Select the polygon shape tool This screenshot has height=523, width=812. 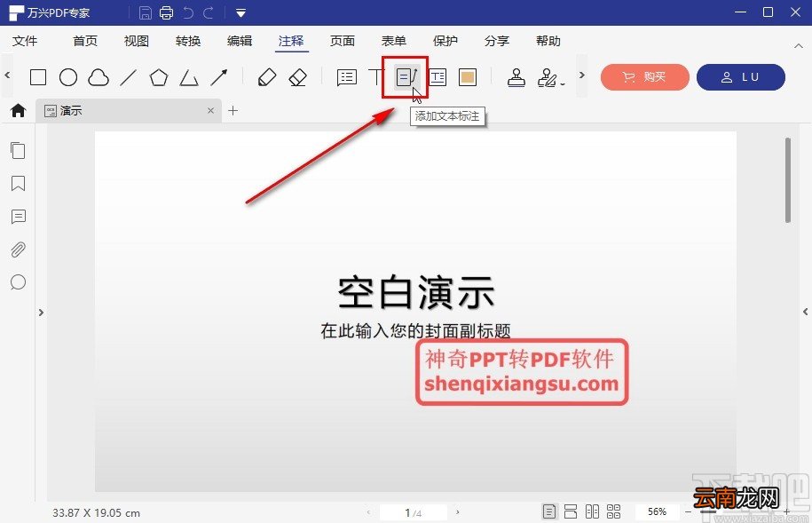pyautogui.click(x=159, y=77)
